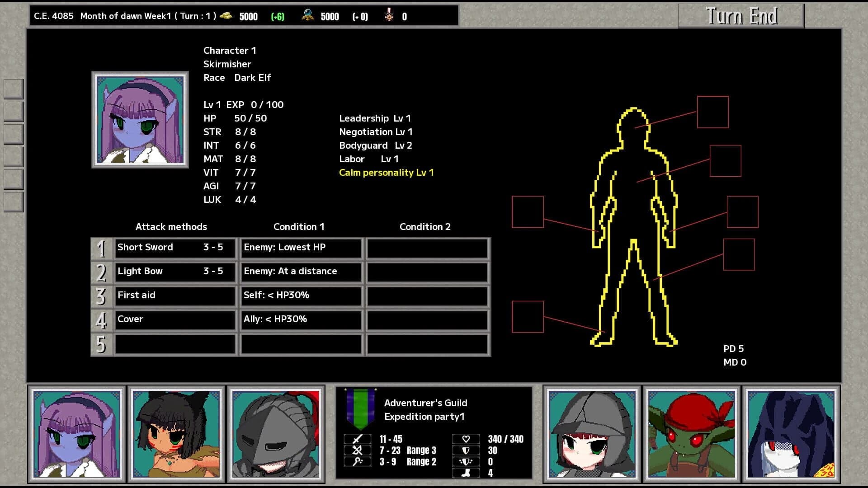868x488 pixels.
Task: Click the melee attack sword icon
Action: 357,438
